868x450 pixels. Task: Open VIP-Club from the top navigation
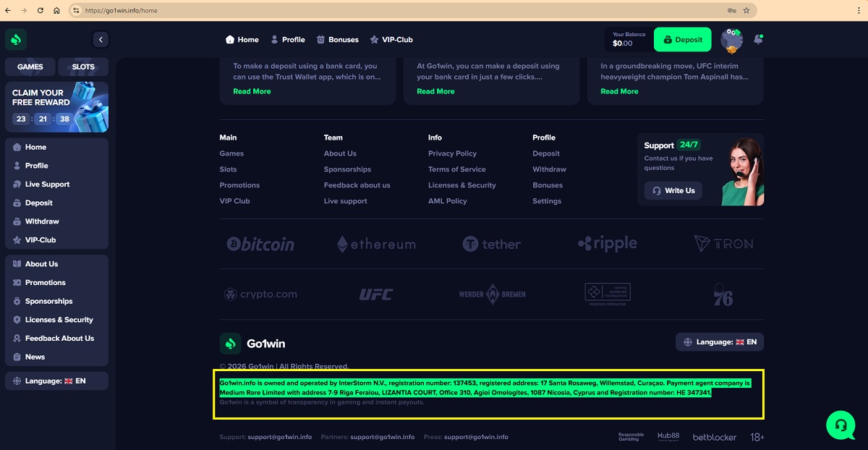tap(391, 40)
